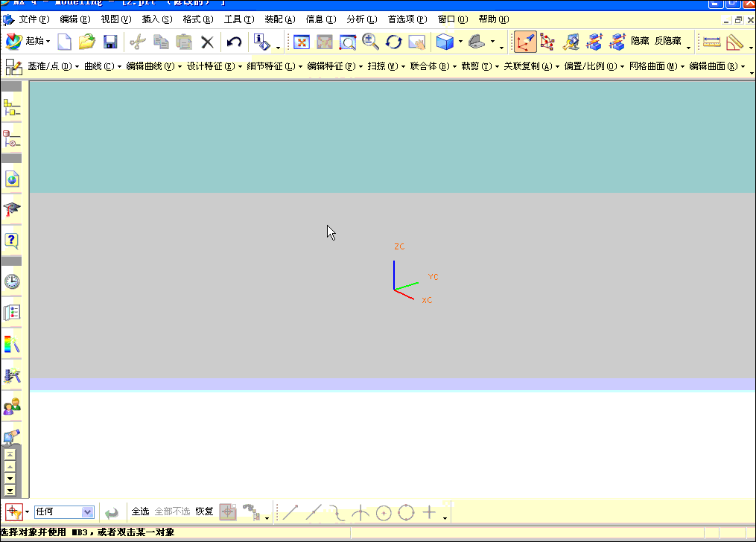This screenshot has height=542, width=756.
Task: Hide selected objects using 隐藏
Action: (x=639, y=41)
